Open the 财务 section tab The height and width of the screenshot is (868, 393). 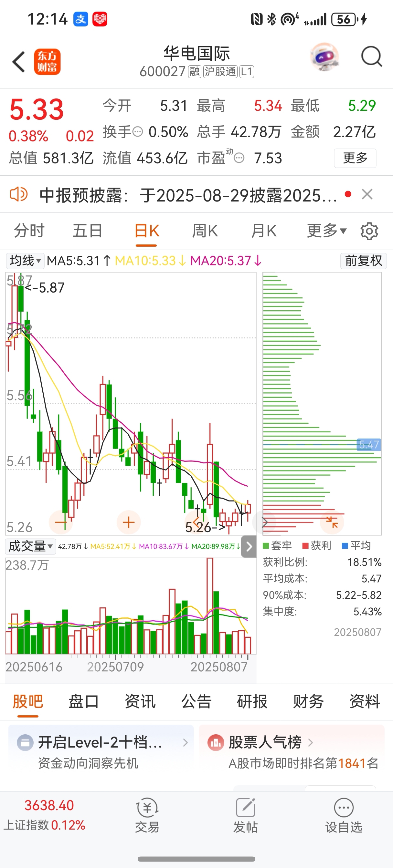pos(308,702)
